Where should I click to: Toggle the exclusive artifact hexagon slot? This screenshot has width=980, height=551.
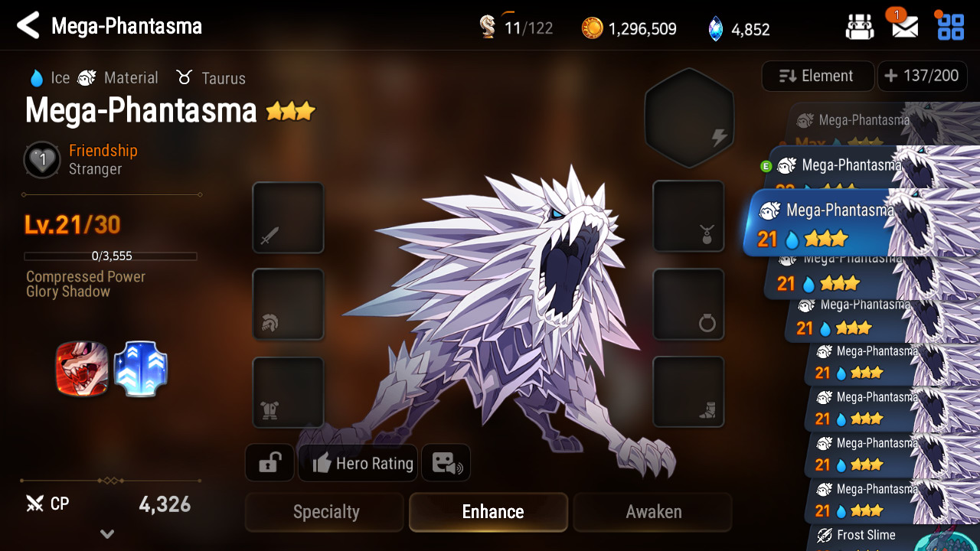coord(689,118)
